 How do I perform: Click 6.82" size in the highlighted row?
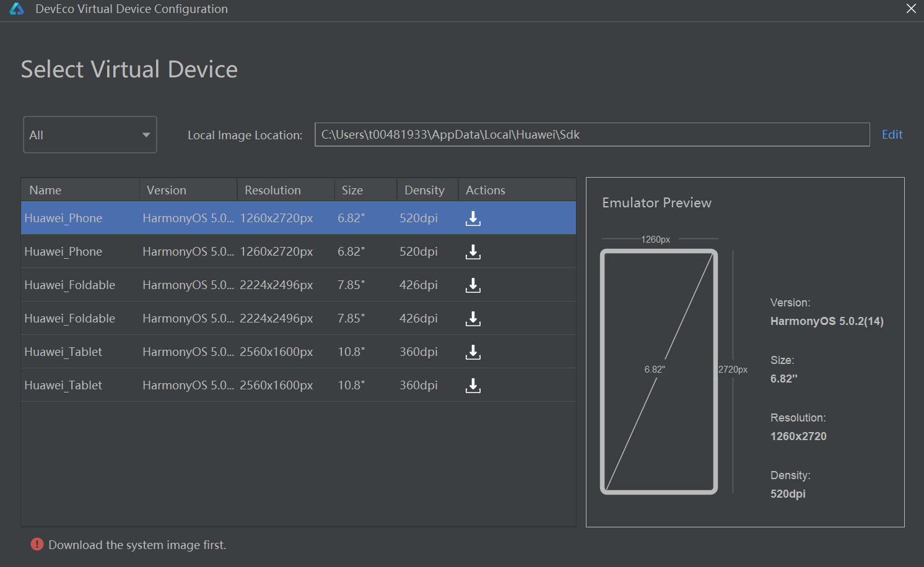click(351, 218)
